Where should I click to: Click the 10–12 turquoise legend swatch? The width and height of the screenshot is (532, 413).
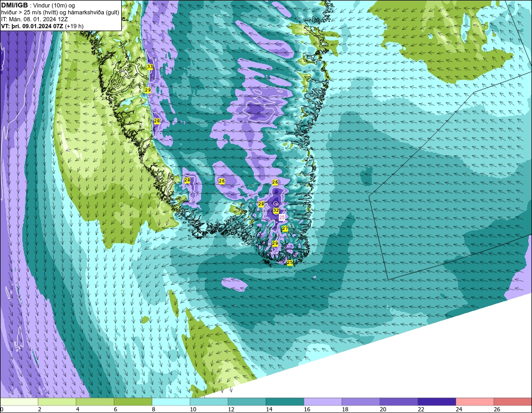click(x=209, y=402)
